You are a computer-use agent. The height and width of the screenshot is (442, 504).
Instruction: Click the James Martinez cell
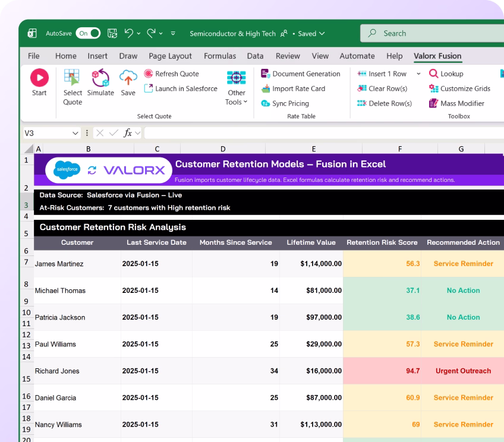[x=77, y=264]
